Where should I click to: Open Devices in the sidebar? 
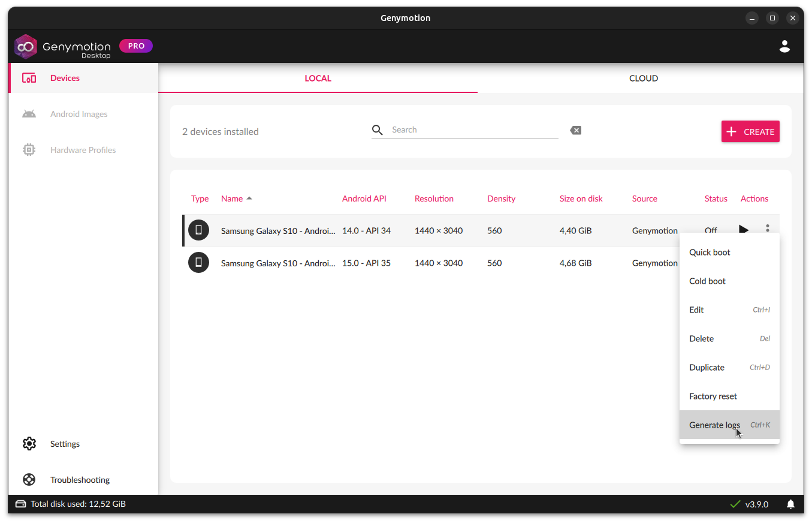pyautogui.click(x=84, y=78)
